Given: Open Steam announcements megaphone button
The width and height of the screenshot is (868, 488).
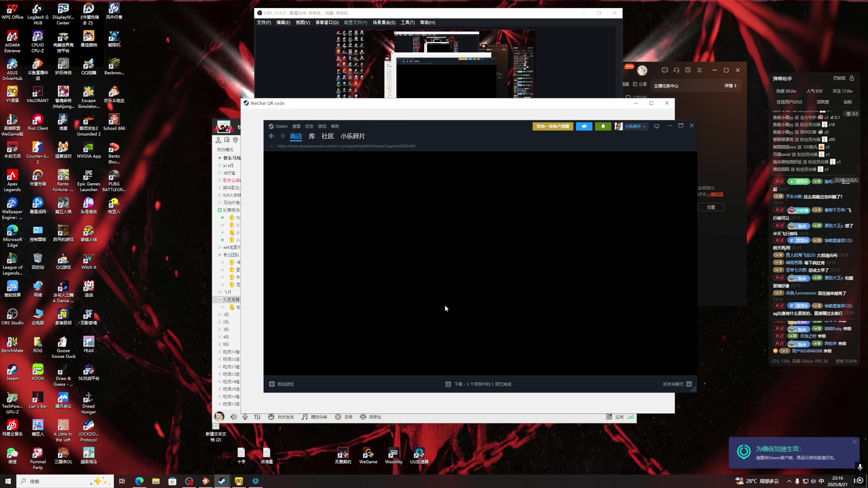Looking at the screenshot, I should pyautogui.click(x=584, y=127).
